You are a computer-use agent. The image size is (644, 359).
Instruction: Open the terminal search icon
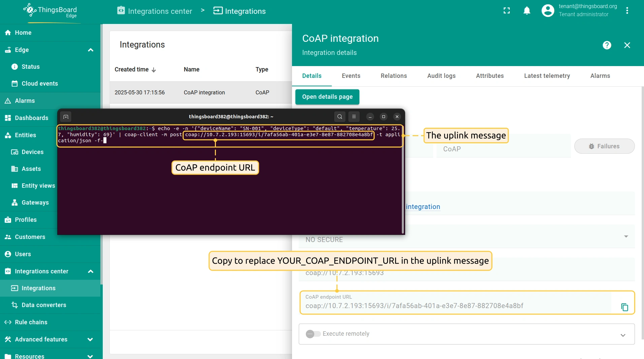point(340,117)
